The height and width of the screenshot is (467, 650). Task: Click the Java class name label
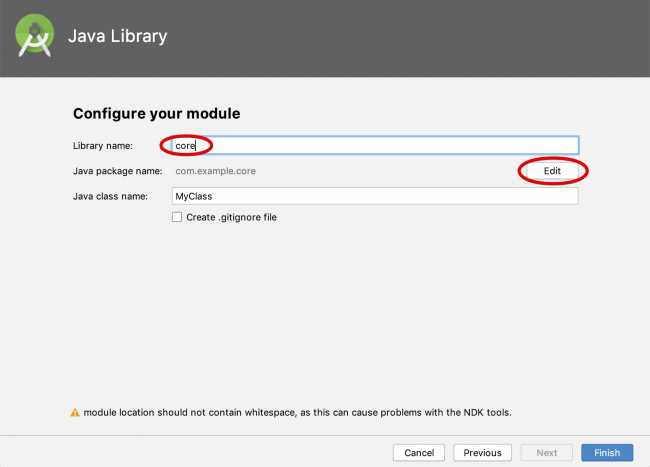[110, 196]
